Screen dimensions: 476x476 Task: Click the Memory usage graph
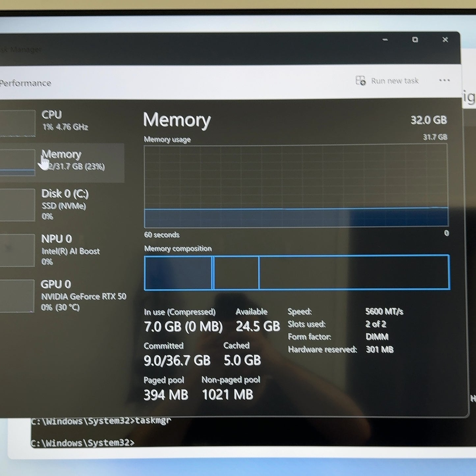point(296,186)
